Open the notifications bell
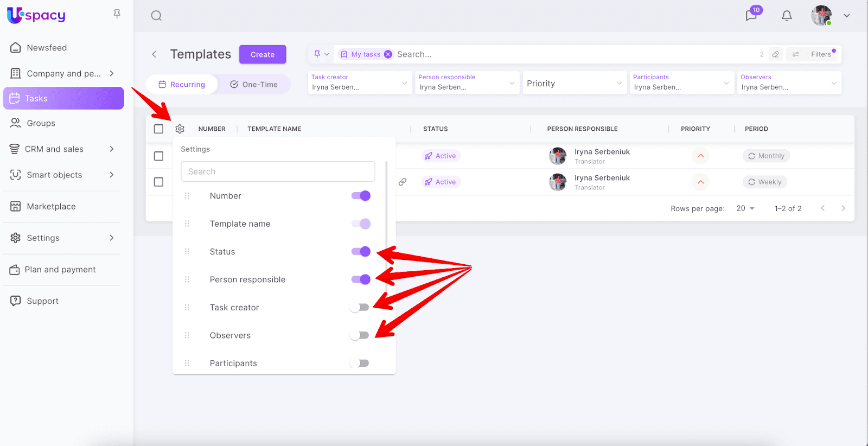Screen dimensions: 868x446 point(787,16)
